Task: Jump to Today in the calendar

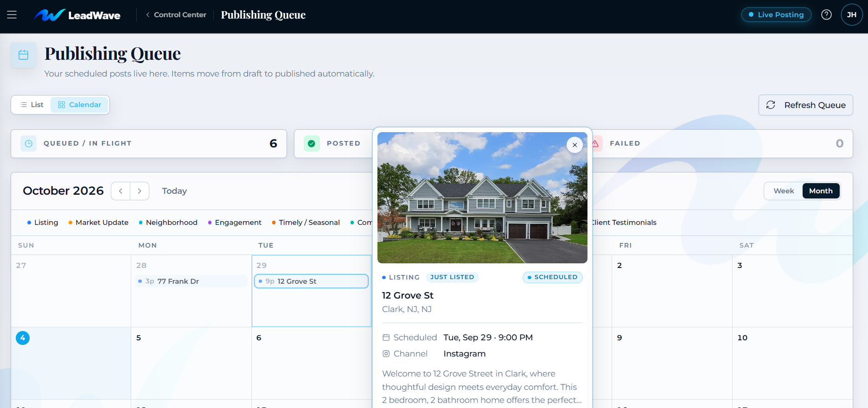Action: pos(174,191)
